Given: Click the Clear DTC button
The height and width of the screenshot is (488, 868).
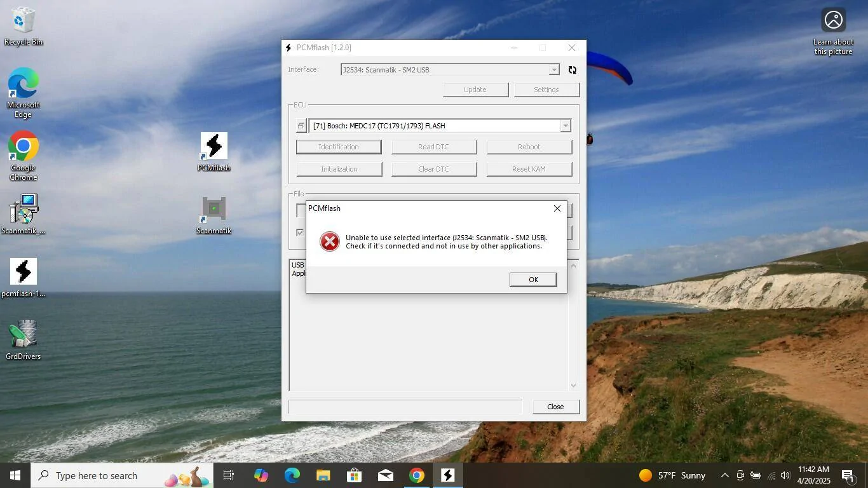Looking at the screenshot, I should click(434, 169).
